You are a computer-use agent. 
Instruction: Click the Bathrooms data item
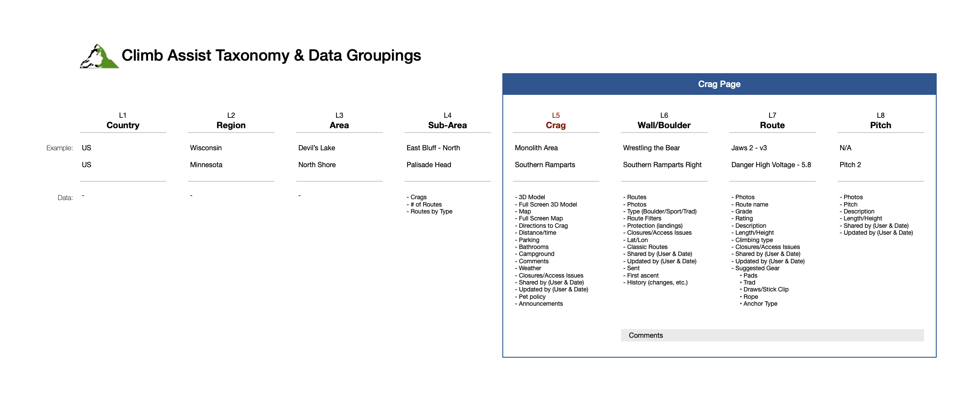[532, 247]
